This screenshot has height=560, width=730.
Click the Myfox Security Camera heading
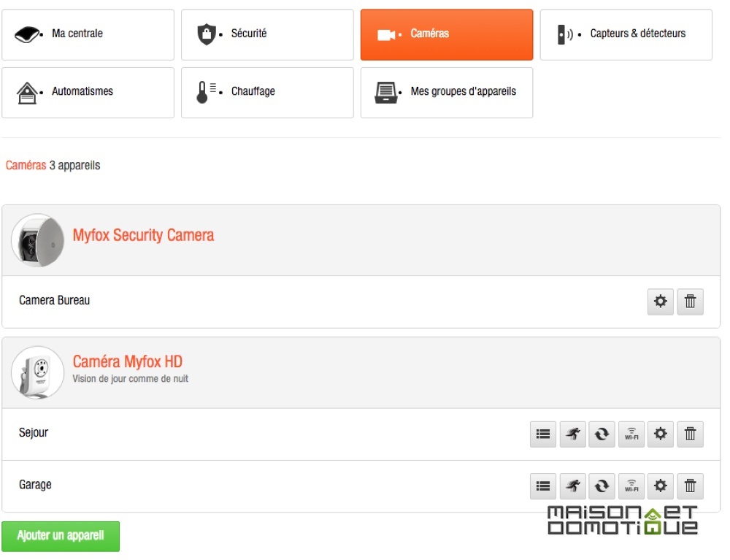(143, 235)
